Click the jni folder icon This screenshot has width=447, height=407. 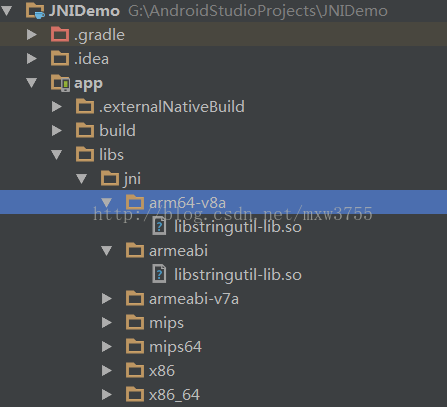[110, 178]
